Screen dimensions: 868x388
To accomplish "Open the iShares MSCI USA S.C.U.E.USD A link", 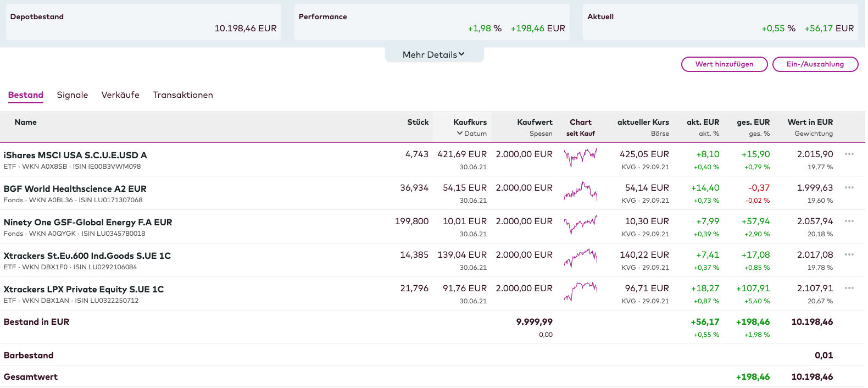I will tap(75, 156).
